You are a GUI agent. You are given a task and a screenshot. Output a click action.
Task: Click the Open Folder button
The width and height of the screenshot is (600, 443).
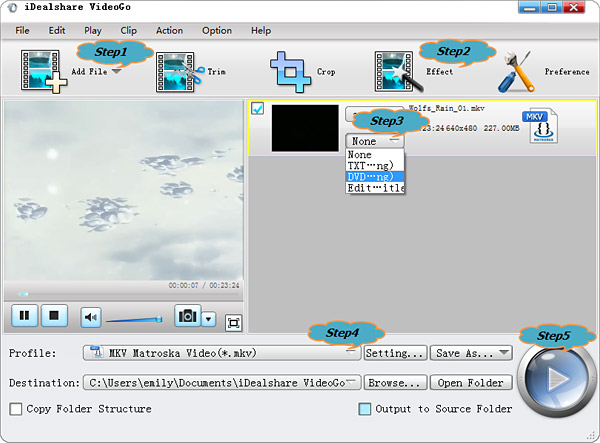coord(471,383)
